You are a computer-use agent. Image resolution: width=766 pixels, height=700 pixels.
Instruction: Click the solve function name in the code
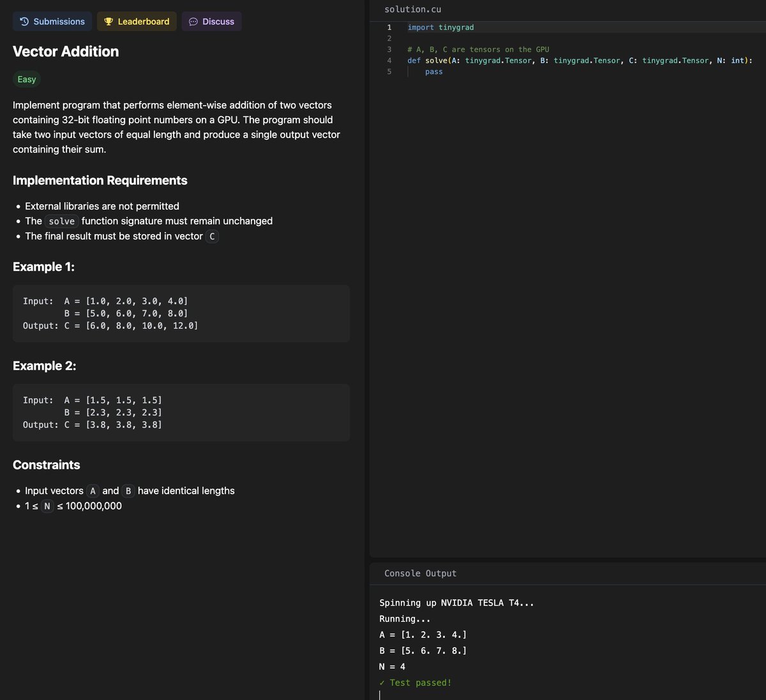pos(436,61)
